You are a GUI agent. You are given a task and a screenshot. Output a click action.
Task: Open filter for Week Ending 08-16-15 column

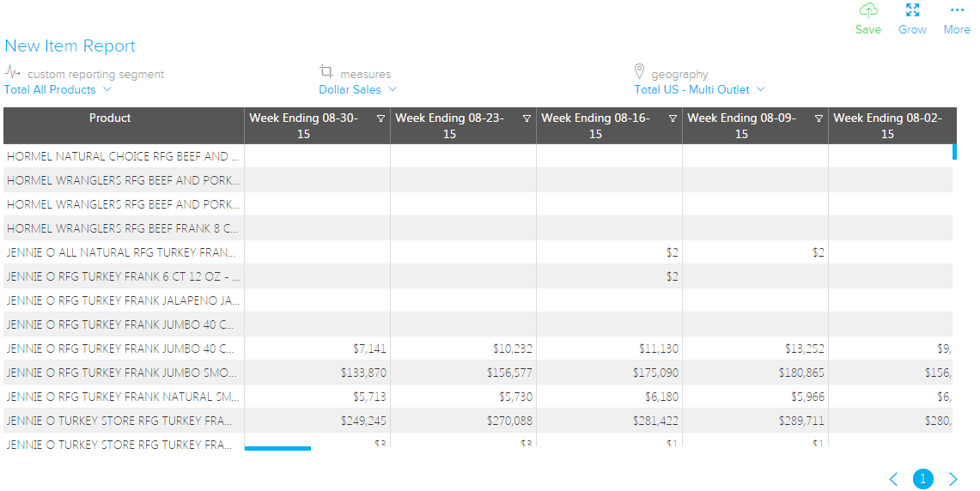point(673,119)
